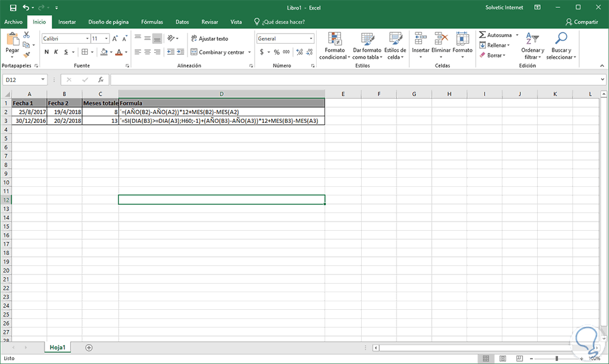
Task: Switch to the Vista tab
Action: tap(236, 22)
